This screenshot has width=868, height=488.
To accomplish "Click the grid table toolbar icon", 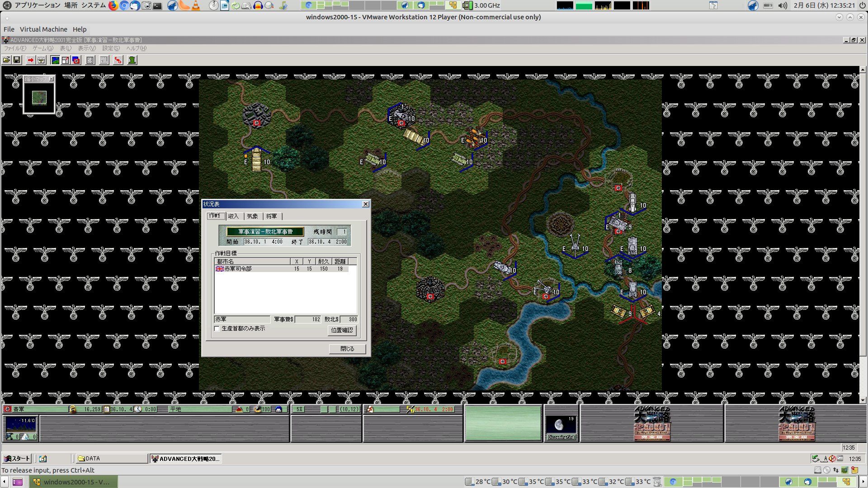I will (90, 60).
